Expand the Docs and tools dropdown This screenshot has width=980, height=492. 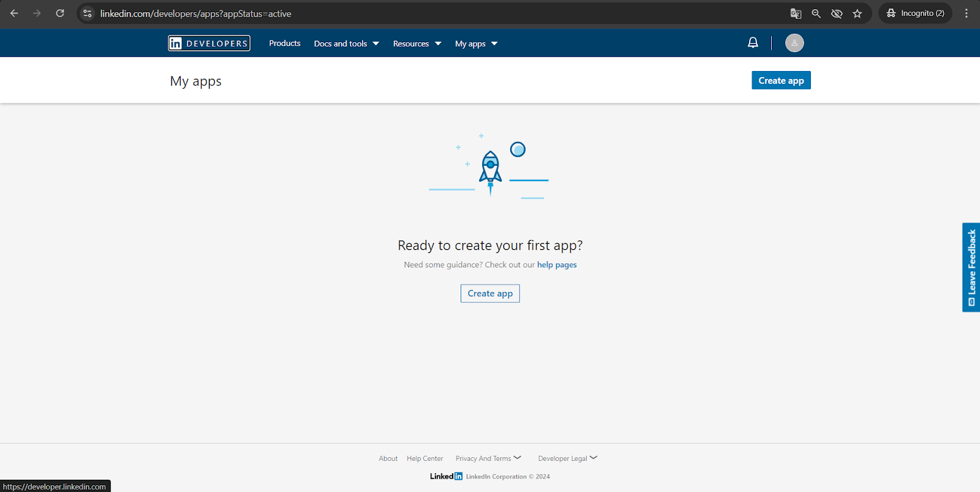coord(347,43)
